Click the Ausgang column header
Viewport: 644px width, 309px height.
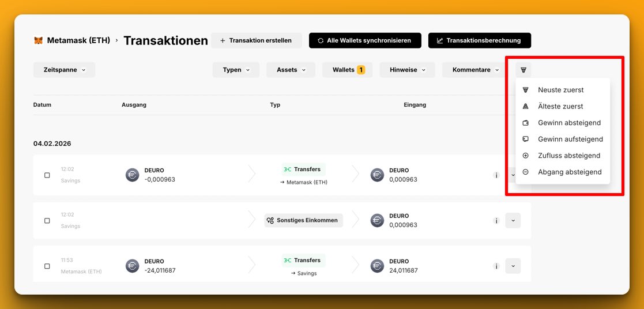(134, 105)
